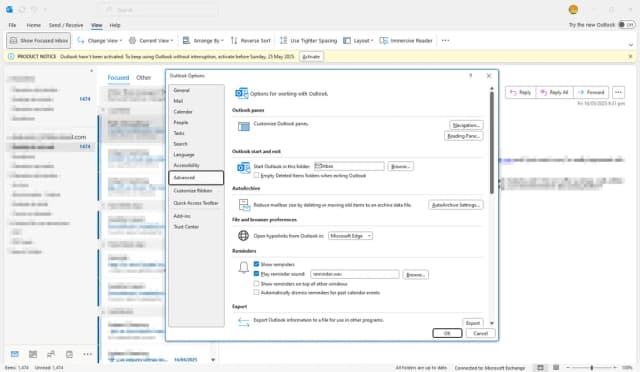Select the View tab

[x=96, y=25]
